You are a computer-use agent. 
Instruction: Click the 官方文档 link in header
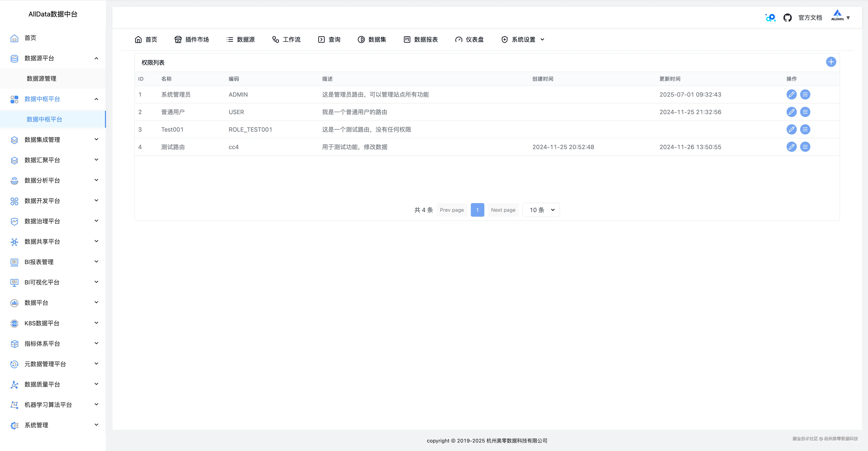tap(810, 17)
